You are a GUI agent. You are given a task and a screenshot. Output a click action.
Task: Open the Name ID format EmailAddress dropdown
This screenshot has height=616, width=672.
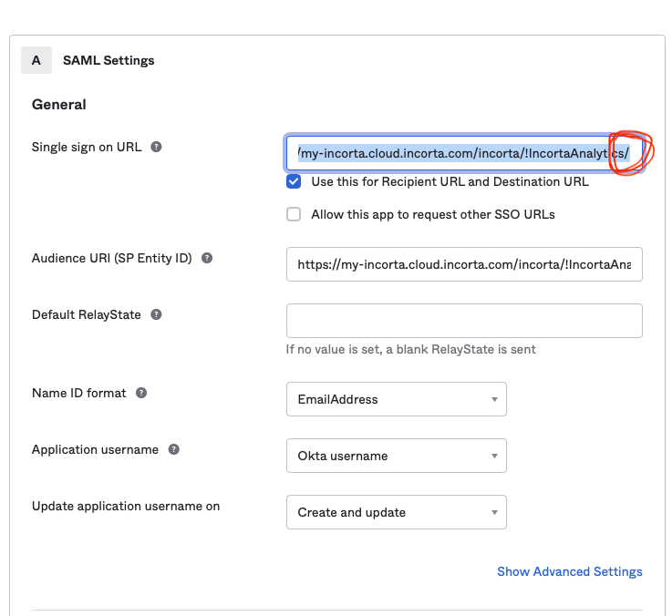click(x=396, y=399)
